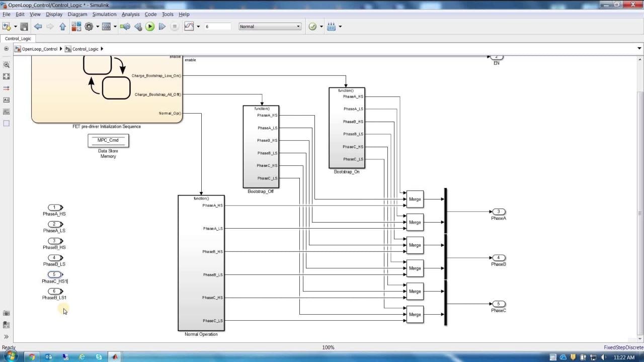Click Fit to View icon in palette
This screenshot has height=362, width=644.
click(x=6, y=76)
